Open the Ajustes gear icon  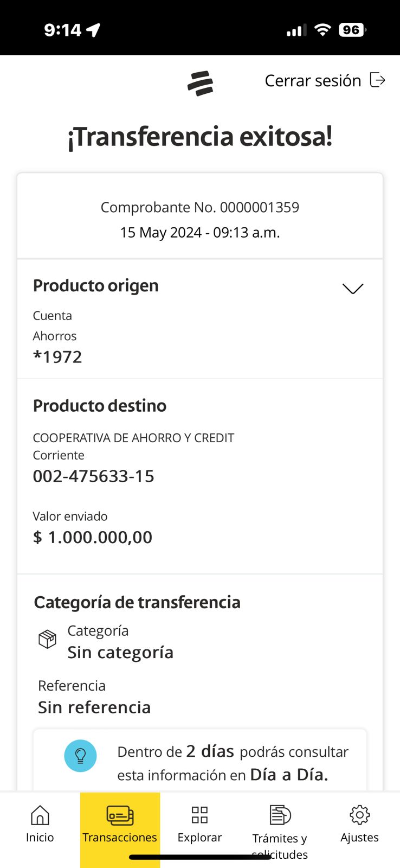(x=359, y=815)
